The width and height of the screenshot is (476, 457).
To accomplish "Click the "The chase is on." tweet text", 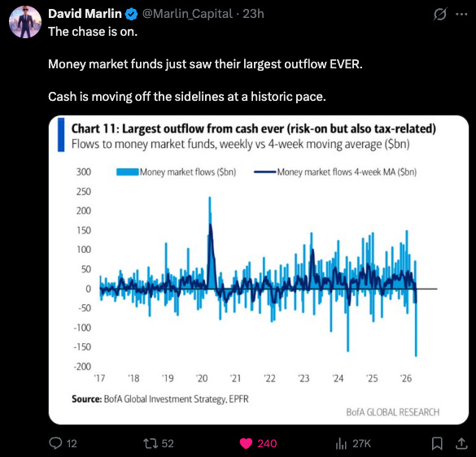I will point(93,32).
